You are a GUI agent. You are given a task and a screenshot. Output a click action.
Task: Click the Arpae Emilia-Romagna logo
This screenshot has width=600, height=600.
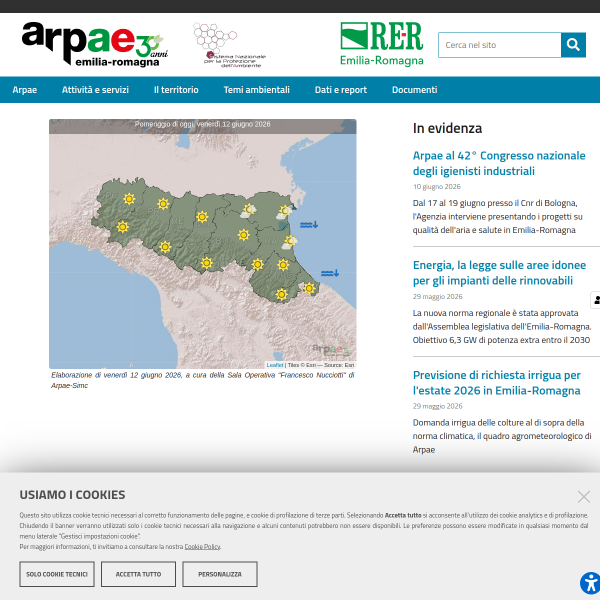point(95,44)
